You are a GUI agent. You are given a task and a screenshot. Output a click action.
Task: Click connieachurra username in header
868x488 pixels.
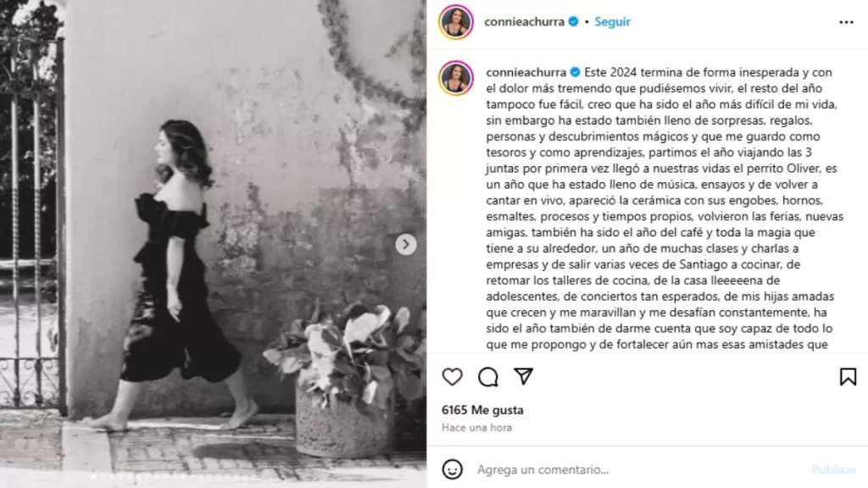524,21
